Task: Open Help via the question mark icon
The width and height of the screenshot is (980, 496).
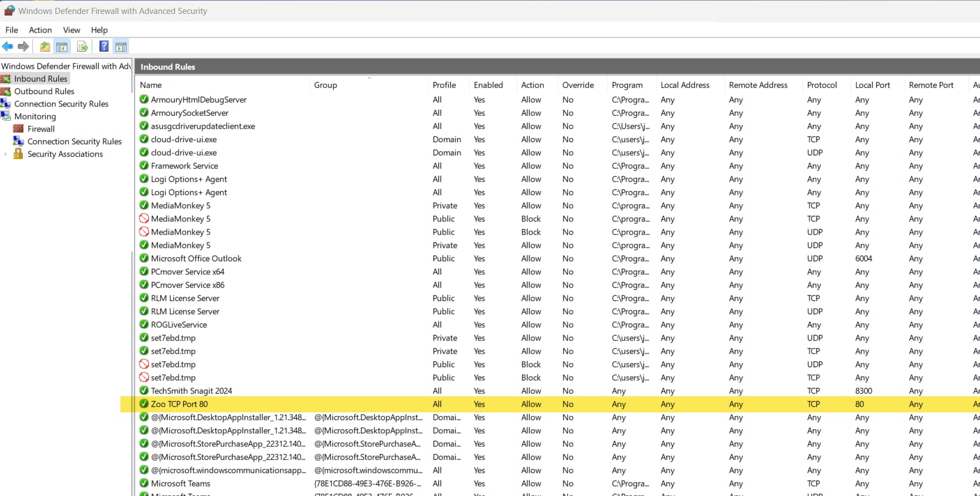Action: 104,47
